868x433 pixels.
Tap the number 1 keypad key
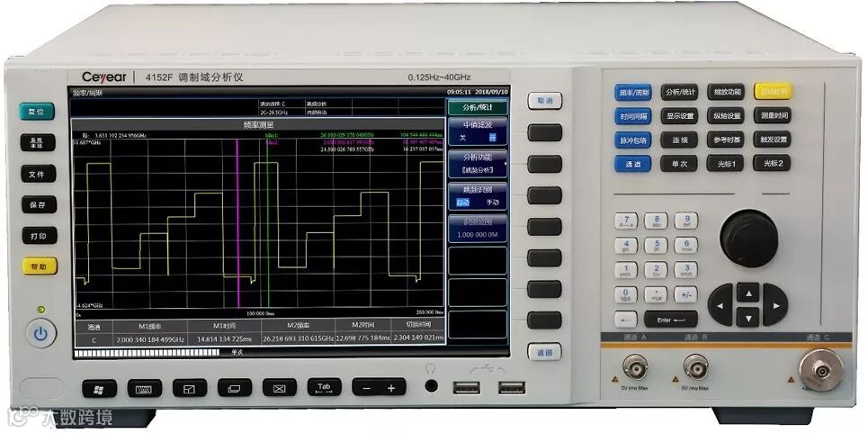click(626, 270)
